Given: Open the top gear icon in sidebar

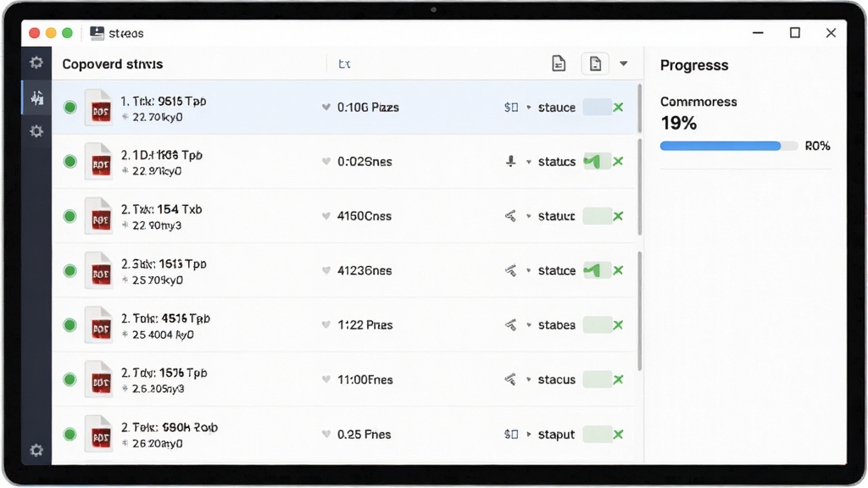Looking at the screenshot, I should click(x=36, y=63).
